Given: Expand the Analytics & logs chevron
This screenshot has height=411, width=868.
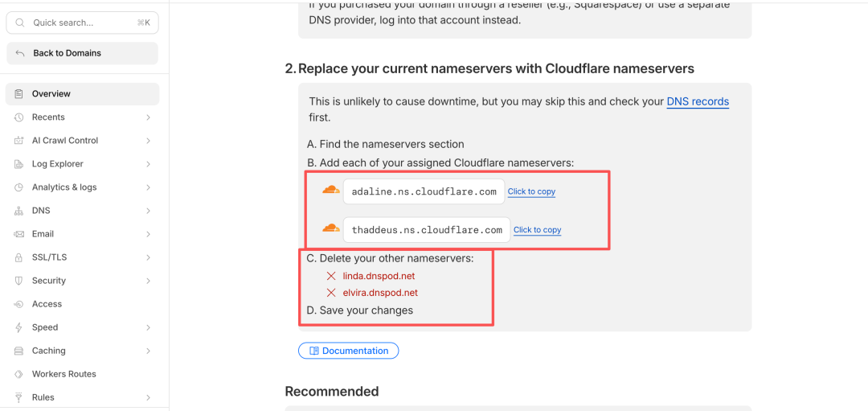Looking at the screenshot, I should [149, 187].
